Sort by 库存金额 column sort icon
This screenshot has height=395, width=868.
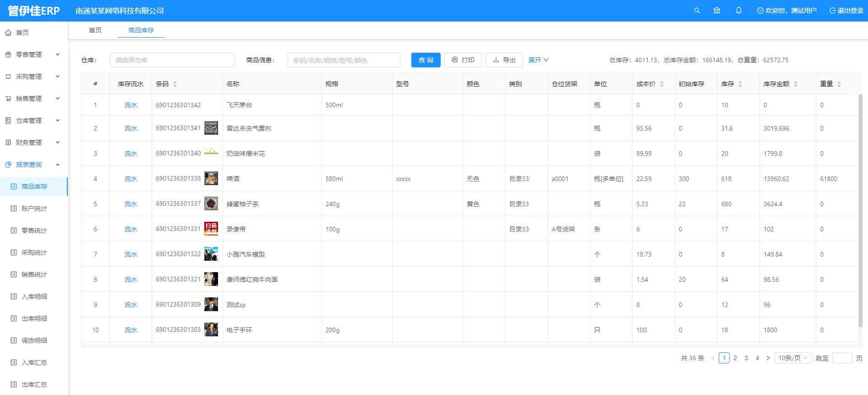point(796,84)
